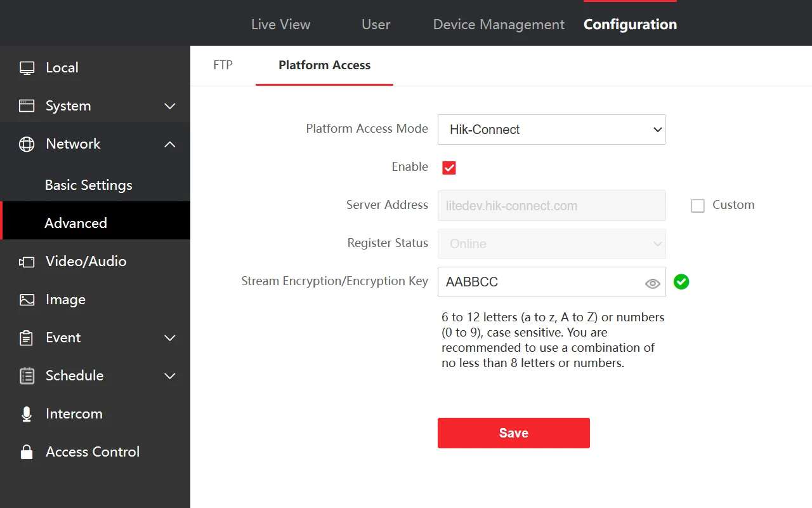Click the Event clipboard icon
The height and width of the screenshot is (508, 812).
pyautogui.click(x=27, y=338)
